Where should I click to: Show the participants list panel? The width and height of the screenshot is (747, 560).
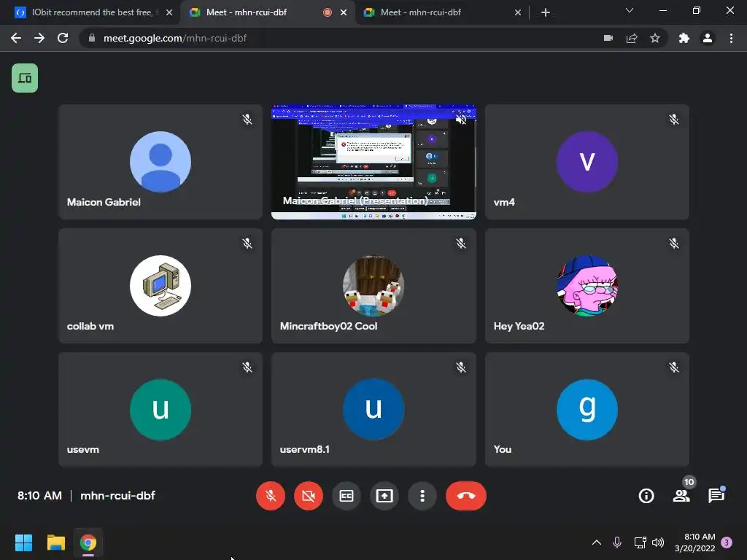pyautogui.click(x=681, y=496)
